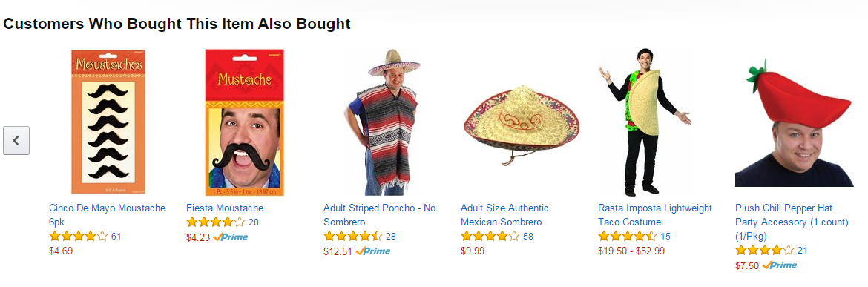Follow the Fiesta Moustache title link
Image resolution: width=868 pixels, height=287 pixels.
click(x=225, y=208)
